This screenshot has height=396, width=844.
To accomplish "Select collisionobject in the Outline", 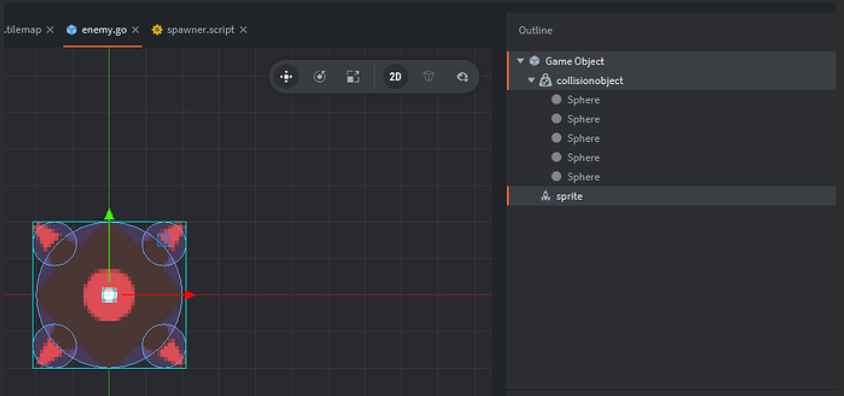I will 671,81.
